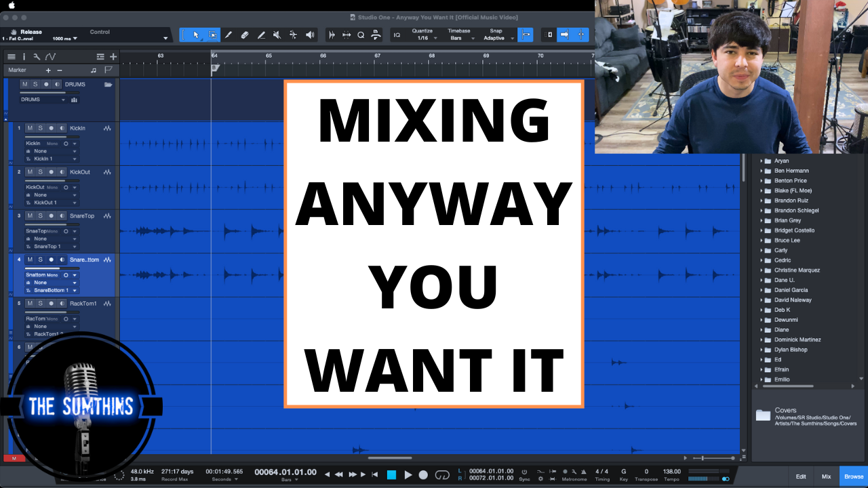Image resolution: width=868 pixels, height=488 pixels.
Task: Open the DRUMS folder track icon
Action: coord(108,85)
